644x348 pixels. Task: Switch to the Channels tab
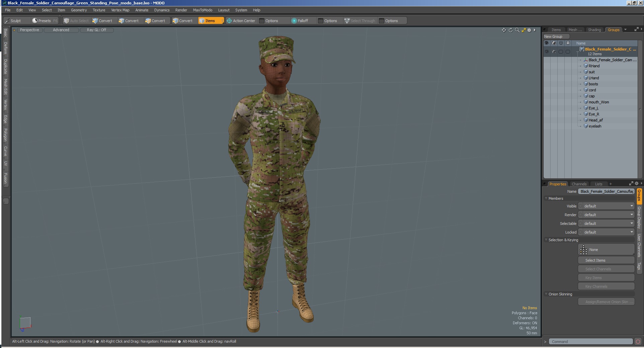pyautogui.click(x=579, y=184)
